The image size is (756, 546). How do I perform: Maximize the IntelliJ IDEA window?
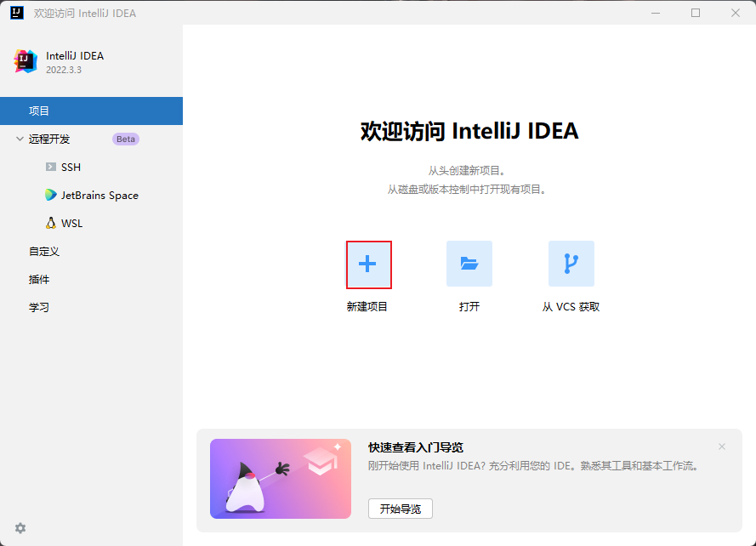[x=696, y=13]
